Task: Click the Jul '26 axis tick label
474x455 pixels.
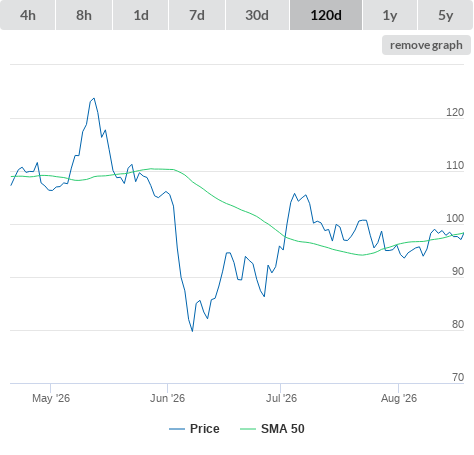Action: point(281,398)
